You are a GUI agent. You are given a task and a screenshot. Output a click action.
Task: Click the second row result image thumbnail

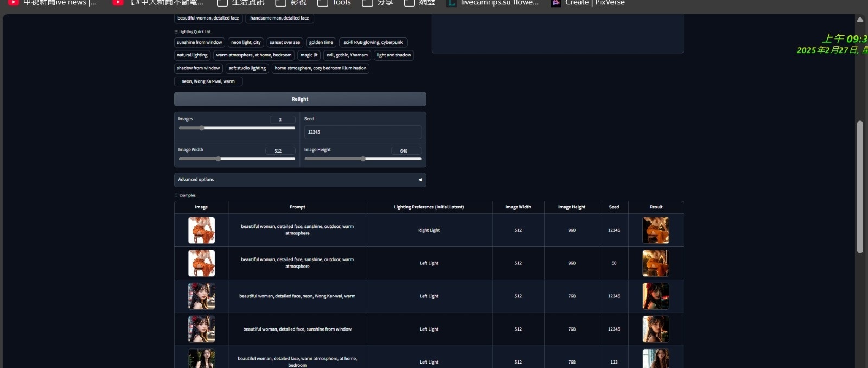[x=655, y=263]
